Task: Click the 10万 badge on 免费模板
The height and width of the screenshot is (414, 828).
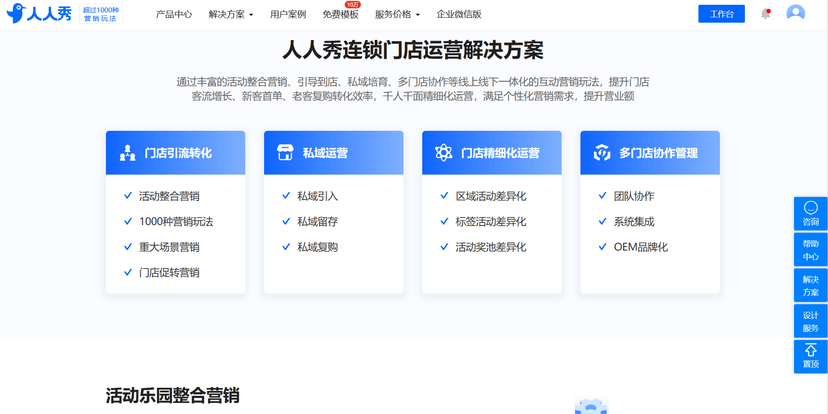Action: pos(353,4)
